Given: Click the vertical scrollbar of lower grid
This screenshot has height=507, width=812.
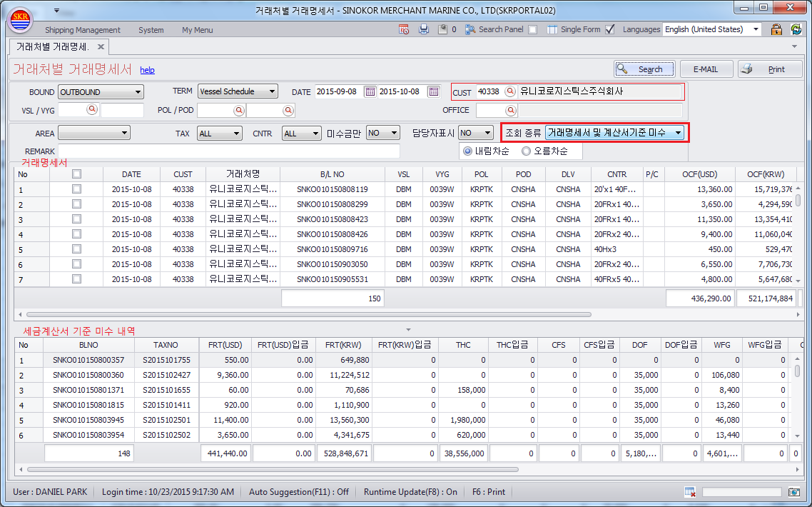Looking at the screenshot, I should pyautogui.click(x=798, y=371).
